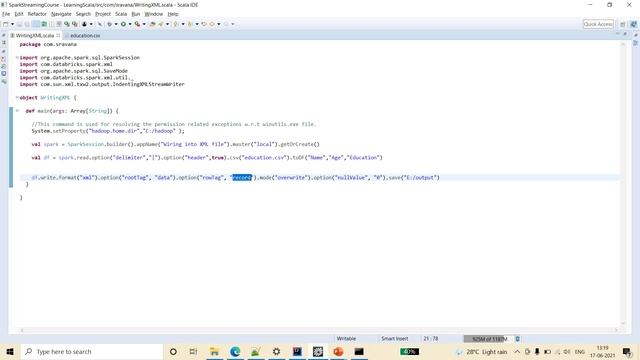Click the Writable status bar entry
640x360 pixels.
346,339
